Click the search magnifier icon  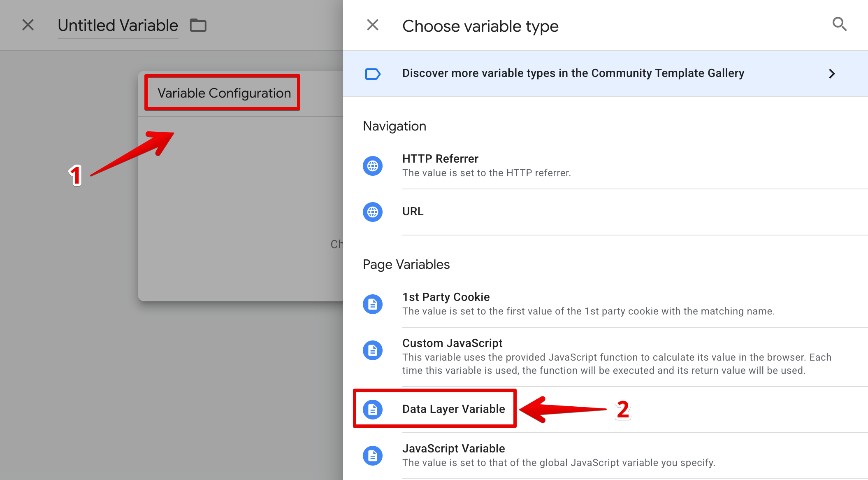839,25
